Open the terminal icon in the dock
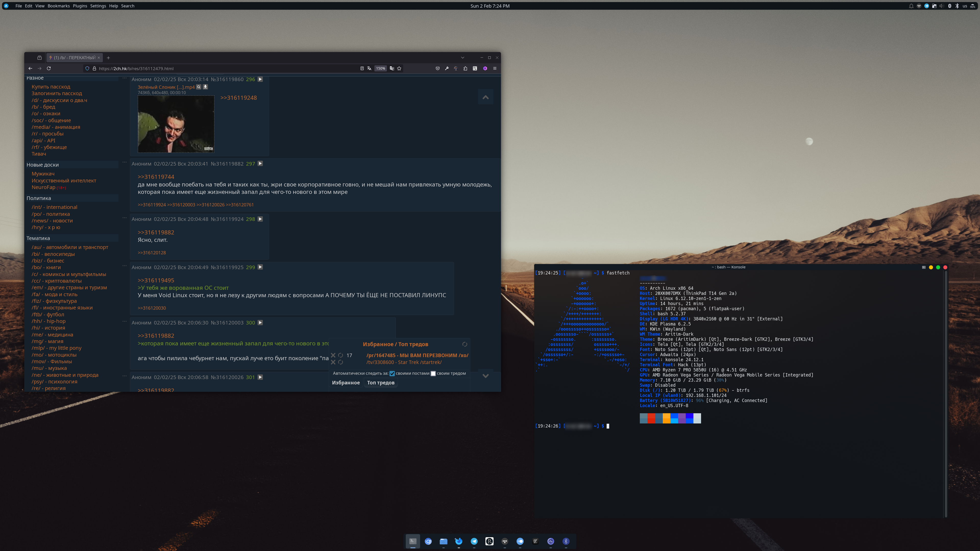980x551 pixels. pyautogui.click(x=413, y=541)
